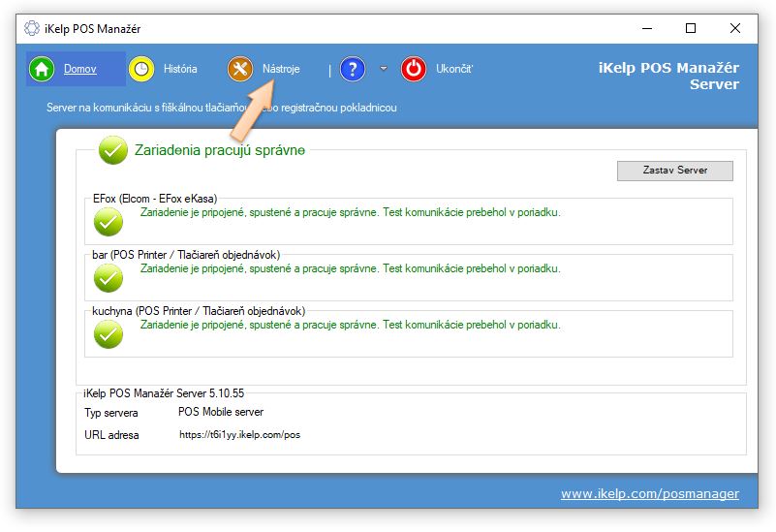Open the Nástroje menu label
Screen dimensions: 776x532
(281, 69)
